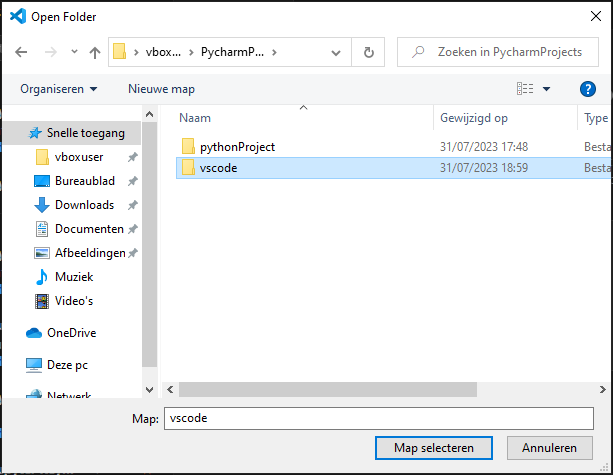Open the Organiseren dropdown menu
The image size is (613, 475).
click(x=59, y=89)
